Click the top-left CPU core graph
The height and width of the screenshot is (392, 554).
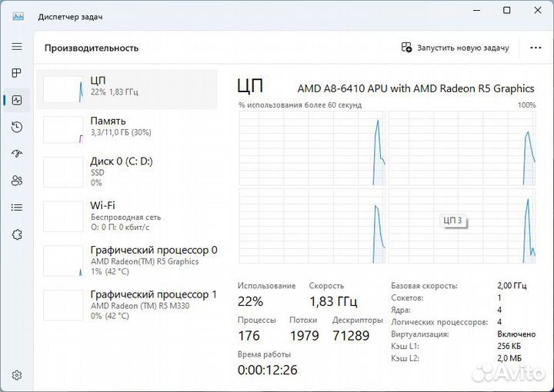coord(312,148)
